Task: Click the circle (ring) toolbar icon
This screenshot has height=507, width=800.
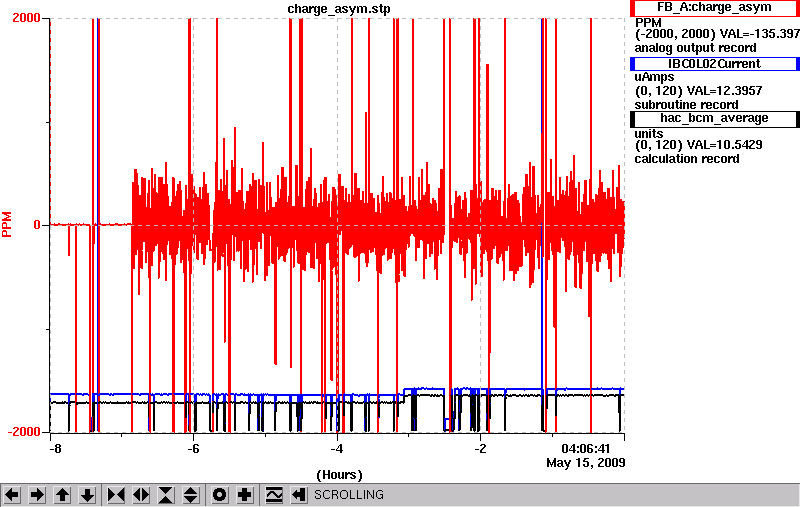Action: click(x=220, y=495)
